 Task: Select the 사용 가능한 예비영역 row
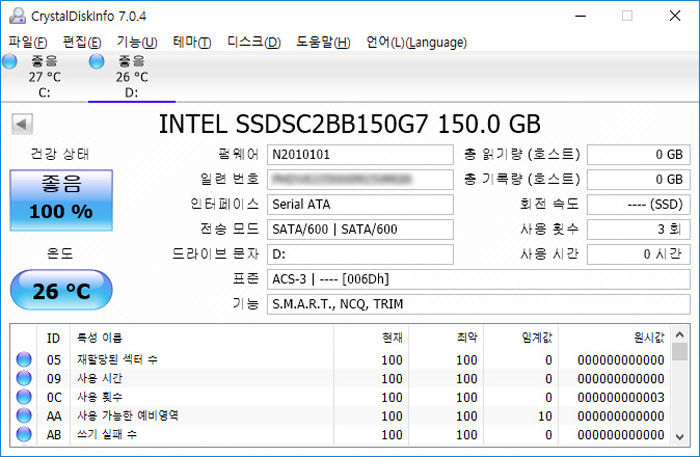click(341, 415)
